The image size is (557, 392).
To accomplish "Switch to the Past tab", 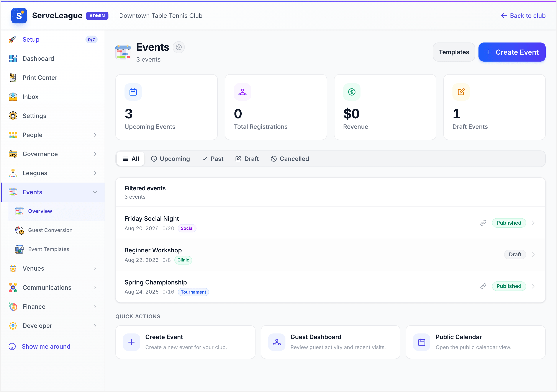I will [213, 159].
